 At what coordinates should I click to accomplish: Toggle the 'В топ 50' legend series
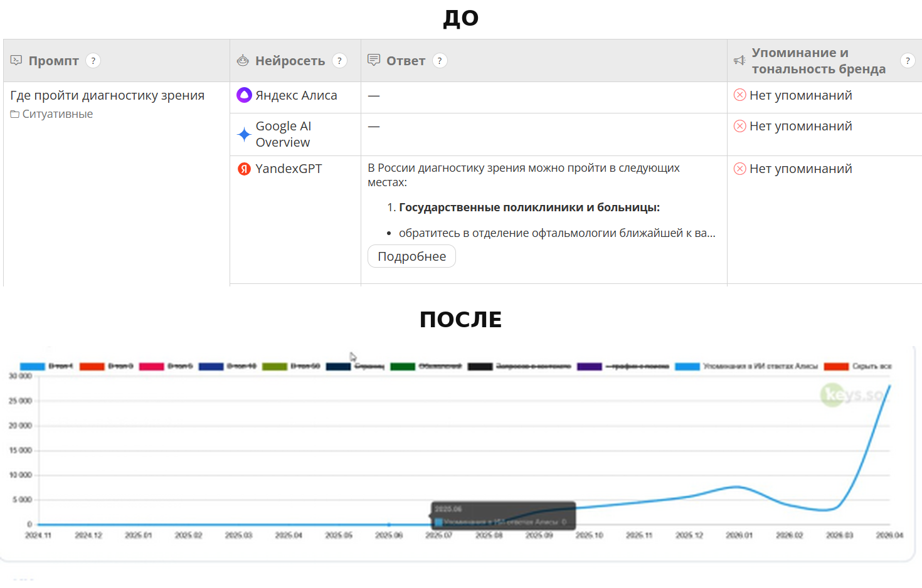[292, 366]
